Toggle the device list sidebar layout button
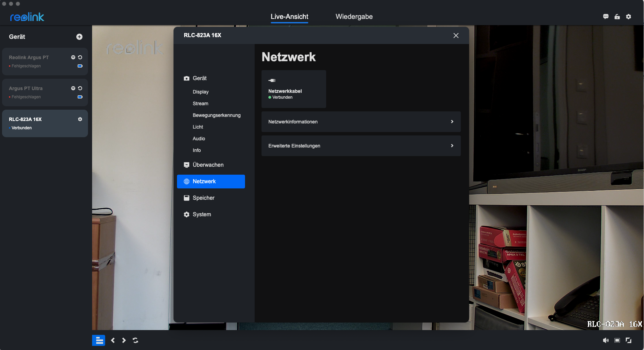 (x=99, y=340)
